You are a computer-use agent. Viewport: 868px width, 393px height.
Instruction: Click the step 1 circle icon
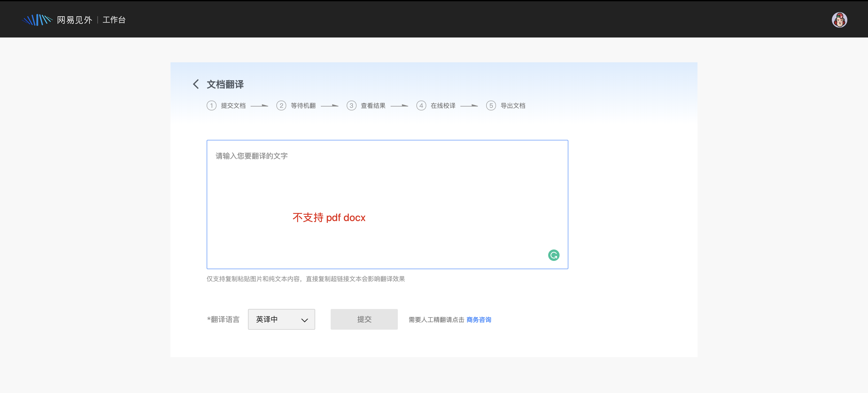point(211,105)
